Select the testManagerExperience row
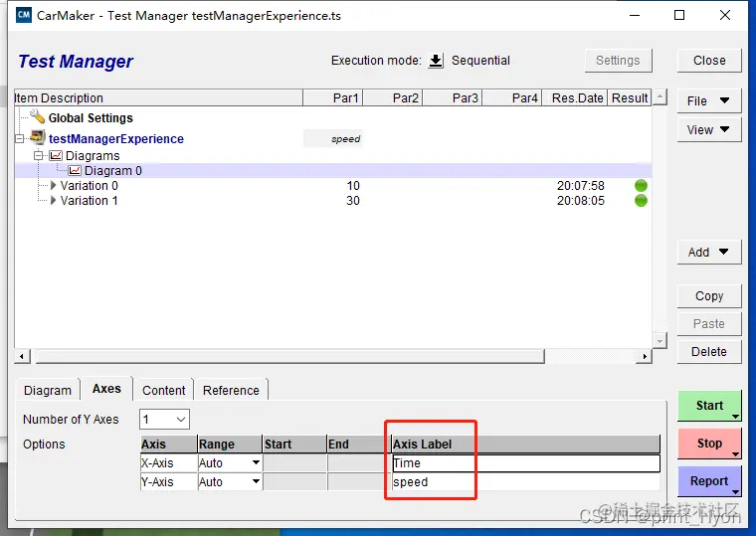The image size is (756, 536). (332, 139)
